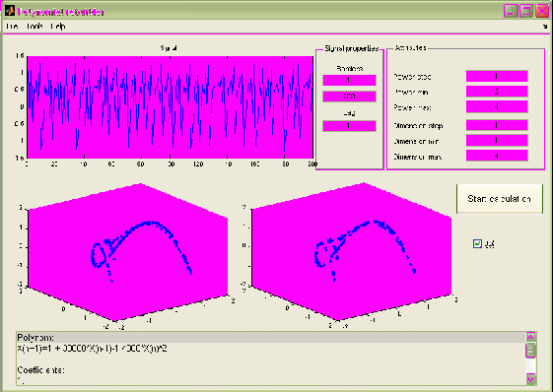
Task: Click the Signal plot at top
Action: 170,107
